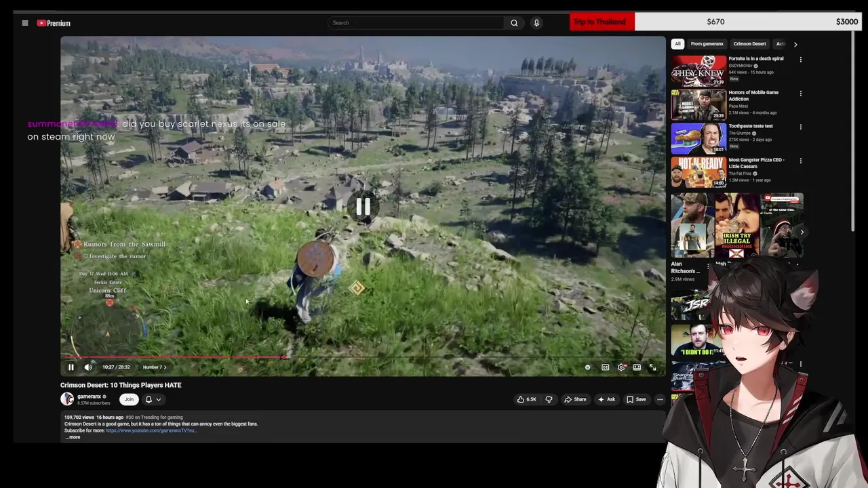The height and width of the screenshot is (488, 868).
Task: Open the YouTube hamburger guide menu
Action: (25, 23)
